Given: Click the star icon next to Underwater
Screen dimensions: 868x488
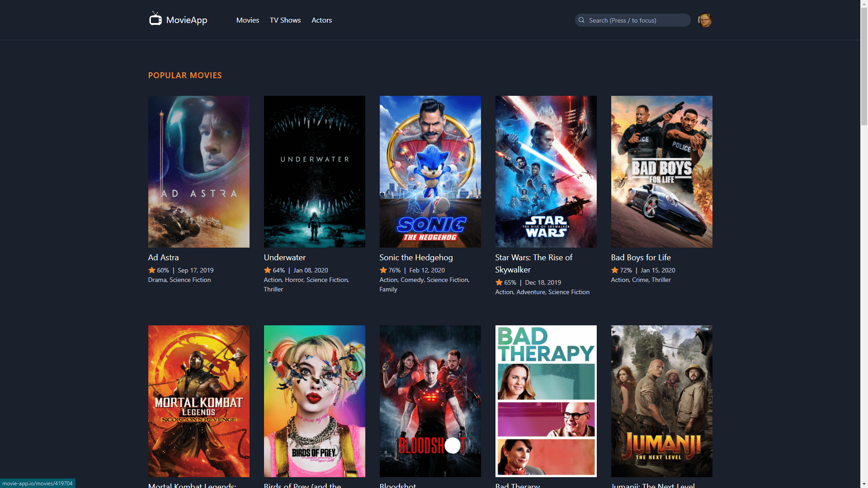Looking at the screenshot, I should [267, 270].
